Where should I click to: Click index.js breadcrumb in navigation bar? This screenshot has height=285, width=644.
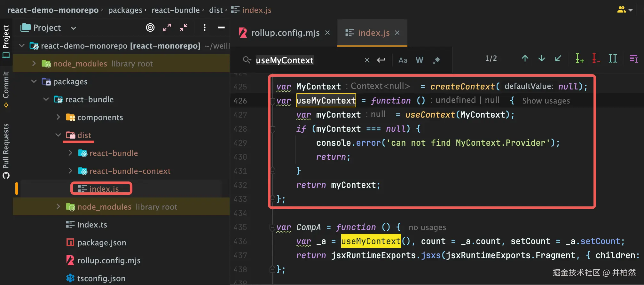coord(251,10)
